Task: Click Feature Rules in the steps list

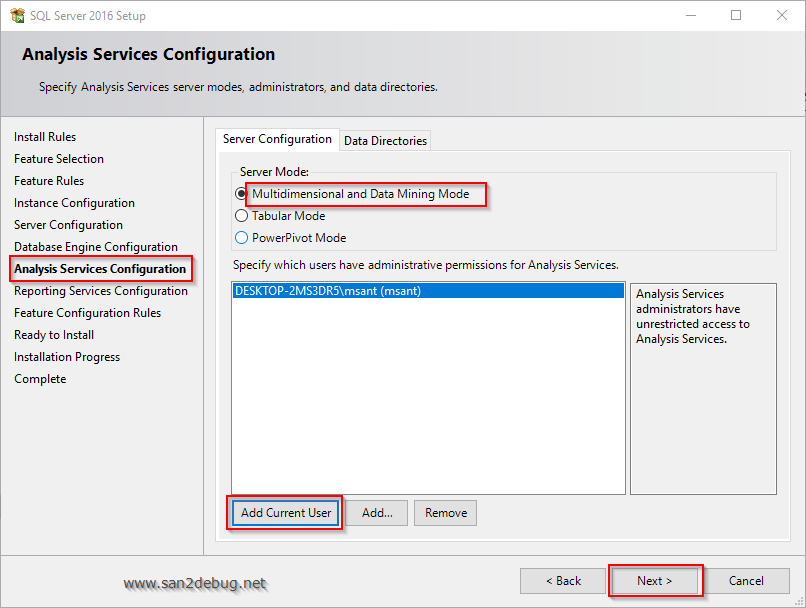Action: pos(49,181)
